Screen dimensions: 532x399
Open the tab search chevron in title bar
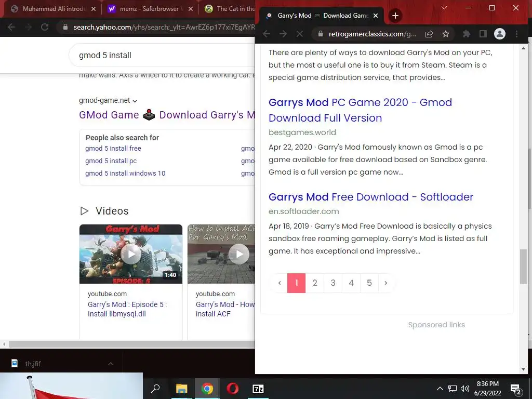click(x=444, y=8)
